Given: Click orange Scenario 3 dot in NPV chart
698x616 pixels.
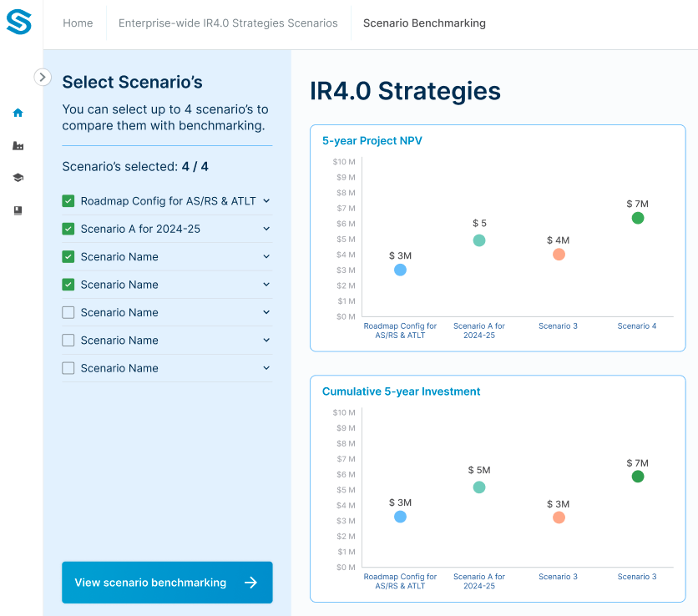Looking at the screenshot, I should [x=559, y=255].
